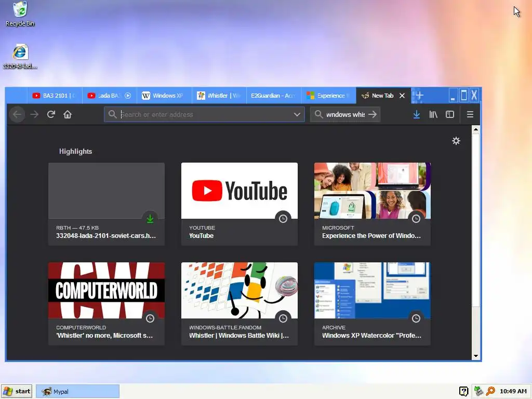Click the page scrollbar down arrow
Image resolution: width=532 pixels, height=399 pixels.
point(476,356)
